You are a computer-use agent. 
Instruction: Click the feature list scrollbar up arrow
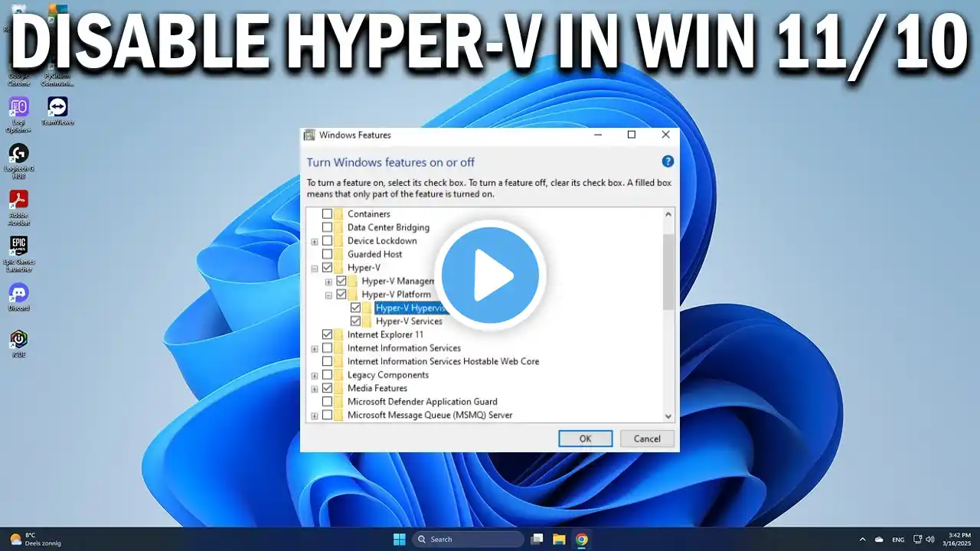[668, 215]
